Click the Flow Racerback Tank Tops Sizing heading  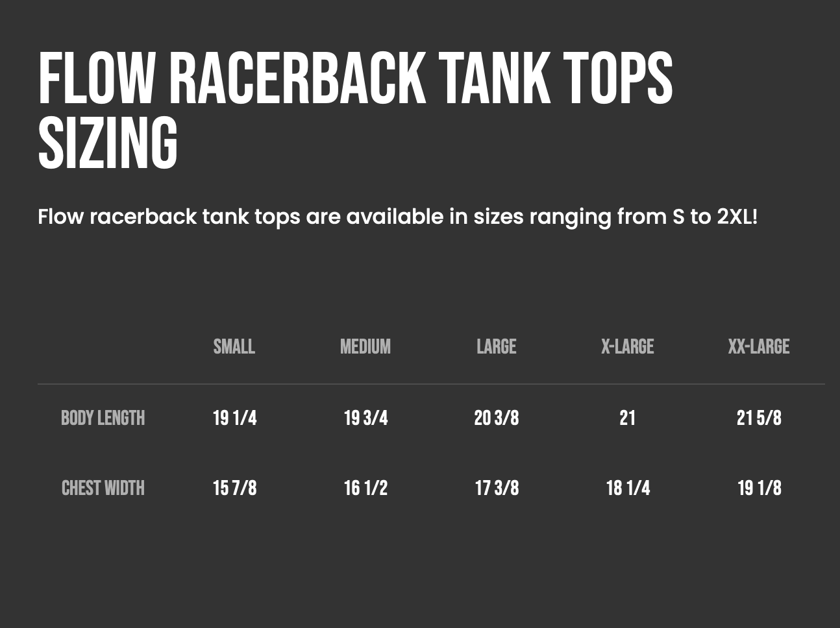(355, 110)
